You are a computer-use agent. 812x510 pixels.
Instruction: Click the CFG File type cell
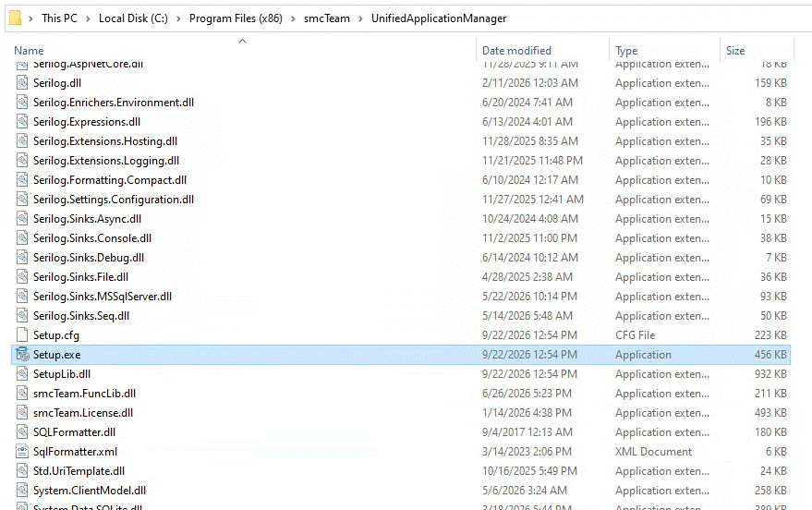pyautogui.click(x=635, y=335)
